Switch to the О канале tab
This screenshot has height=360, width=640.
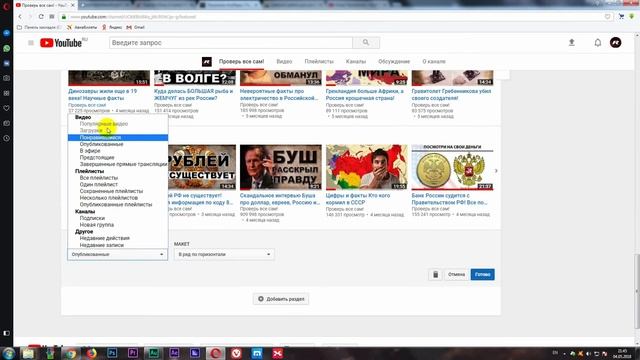tap(434, 61)
